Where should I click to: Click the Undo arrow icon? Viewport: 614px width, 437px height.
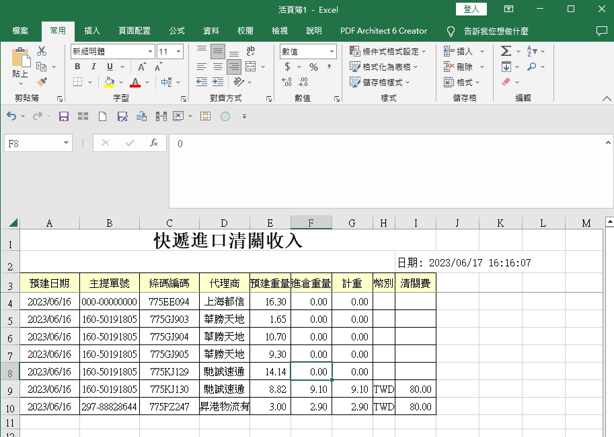12,117
